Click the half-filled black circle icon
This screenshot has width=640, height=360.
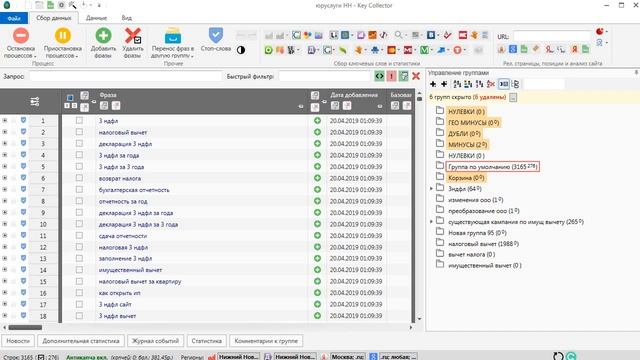click(x=241, y=50)
